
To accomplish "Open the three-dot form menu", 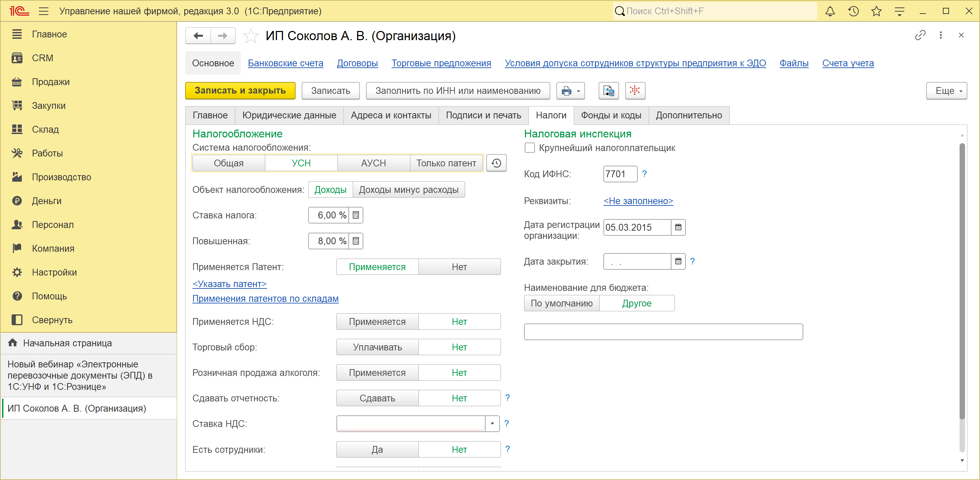I will click(941, 35).
